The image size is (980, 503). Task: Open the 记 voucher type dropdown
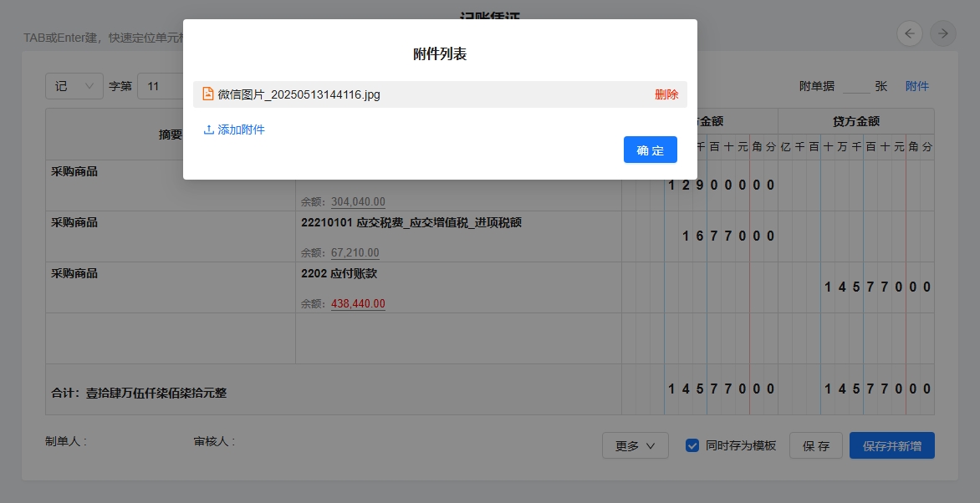74,86
